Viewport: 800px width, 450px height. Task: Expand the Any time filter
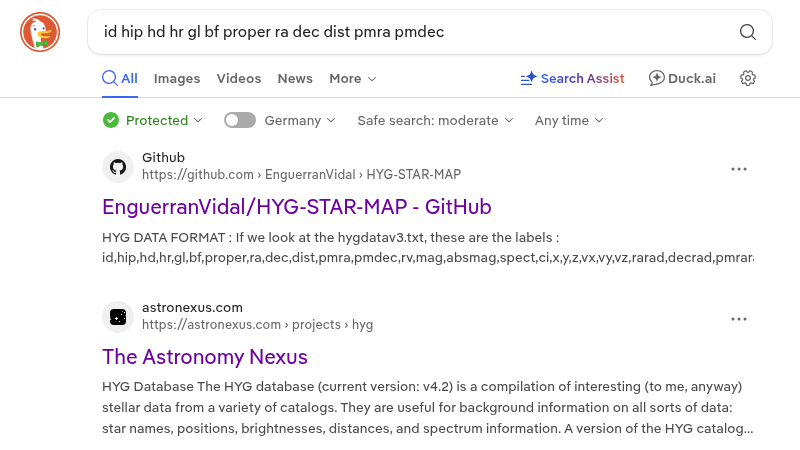[x=569, y=120]
